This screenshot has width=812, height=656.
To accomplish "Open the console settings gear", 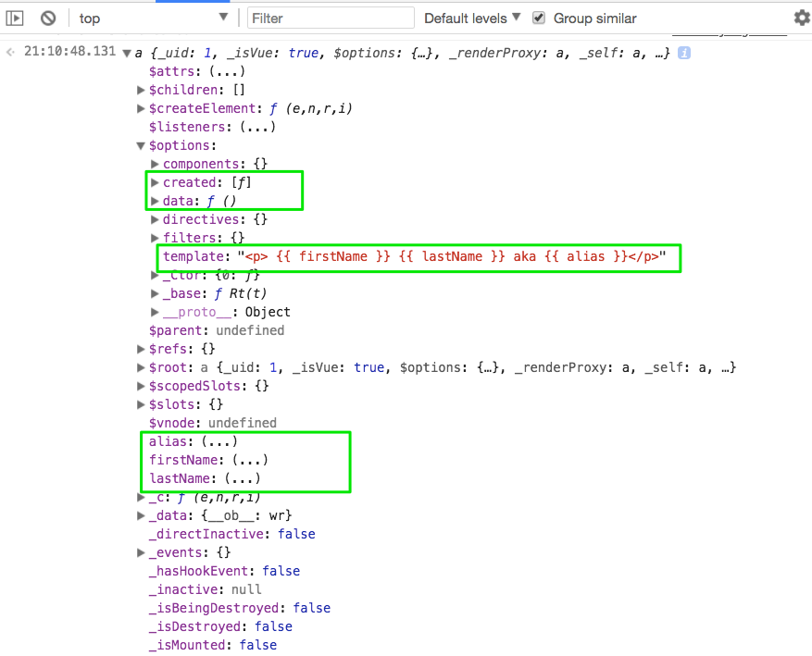I will coord(801,18).
